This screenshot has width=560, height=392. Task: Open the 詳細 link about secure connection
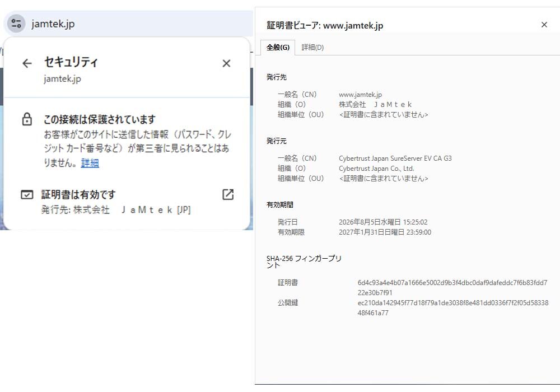pos(90,163)
